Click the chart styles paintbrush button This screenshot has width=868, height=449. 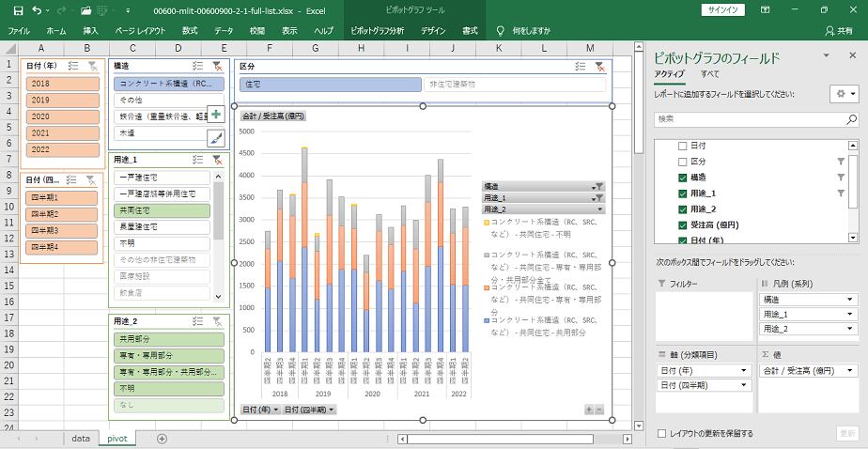tap(215, 138)
